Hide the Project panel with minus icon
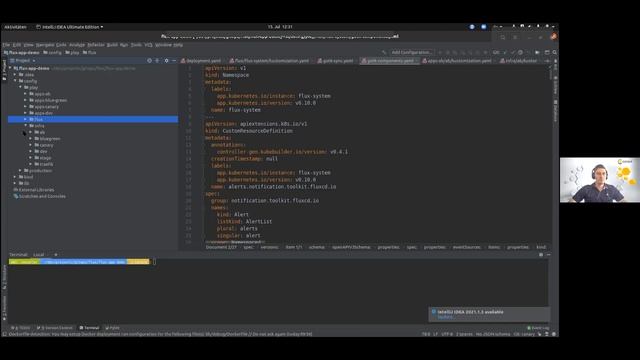The image size is (640, 360). pyautogui.click(x=174, y=60)
